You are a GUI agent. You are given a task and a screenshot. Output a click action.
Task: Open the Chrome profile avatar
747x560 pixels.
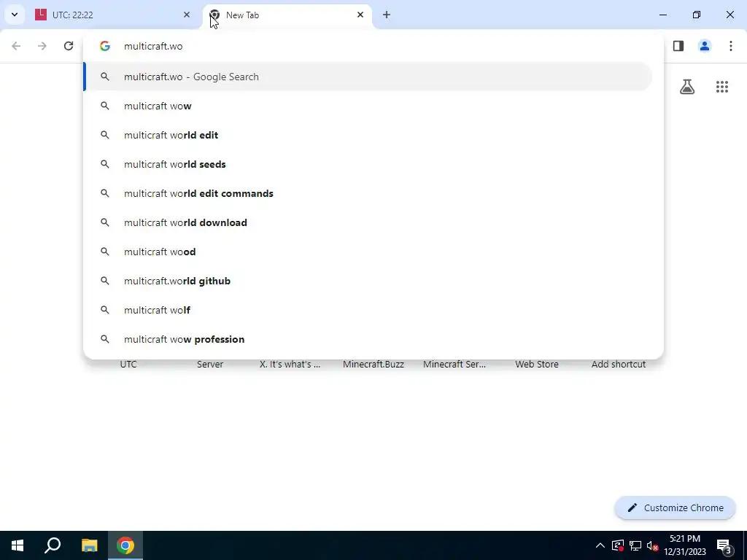pos(705,46)
